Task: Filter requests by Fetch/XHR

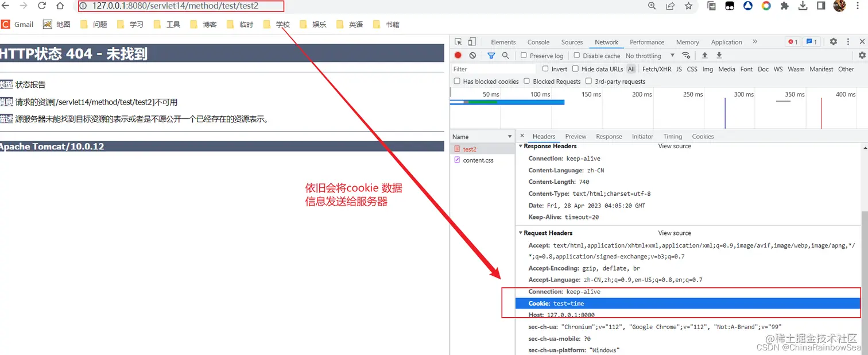Action: (x=656, y=69)
